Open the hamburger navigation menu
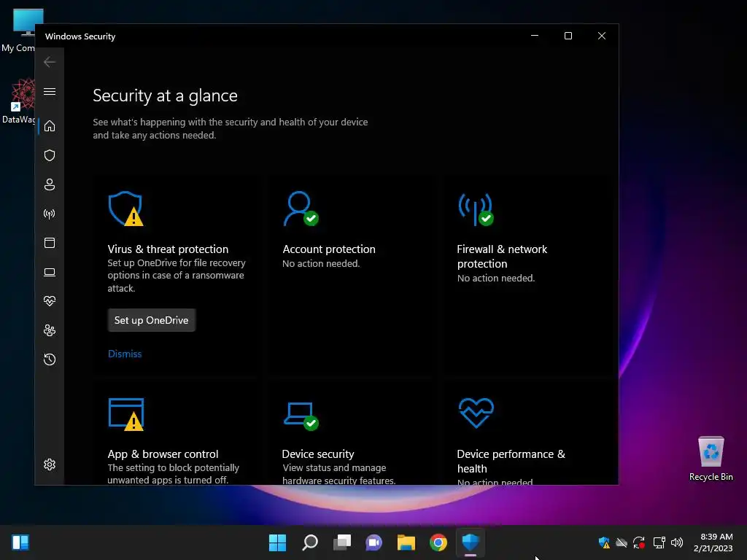 pyautogui.click(x=50, y=91)
